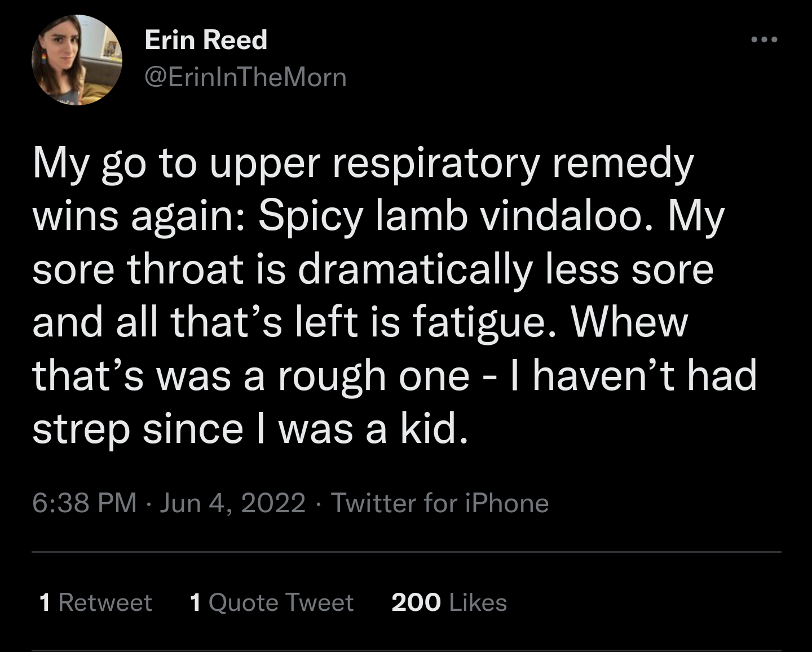The width and height of the screenshot is (812, 652).
Task: Show who liked via the Likes label
Action: [x=478, y=602]
